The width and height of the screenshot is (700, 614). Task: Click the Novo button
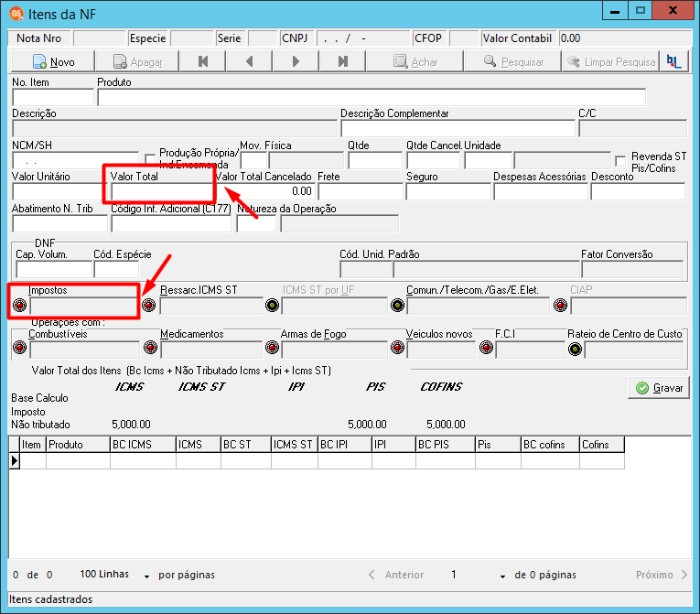[53, 61]
